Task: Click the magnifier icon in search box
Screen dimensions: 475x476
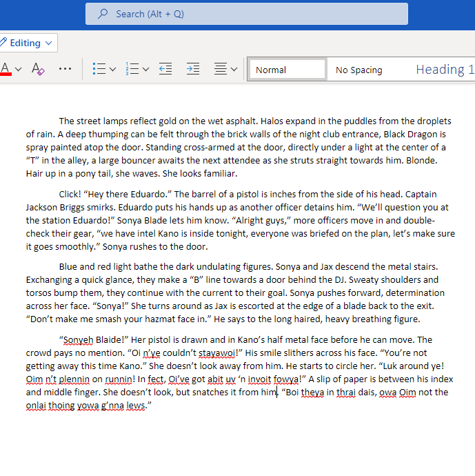Action: coord(103,14)
